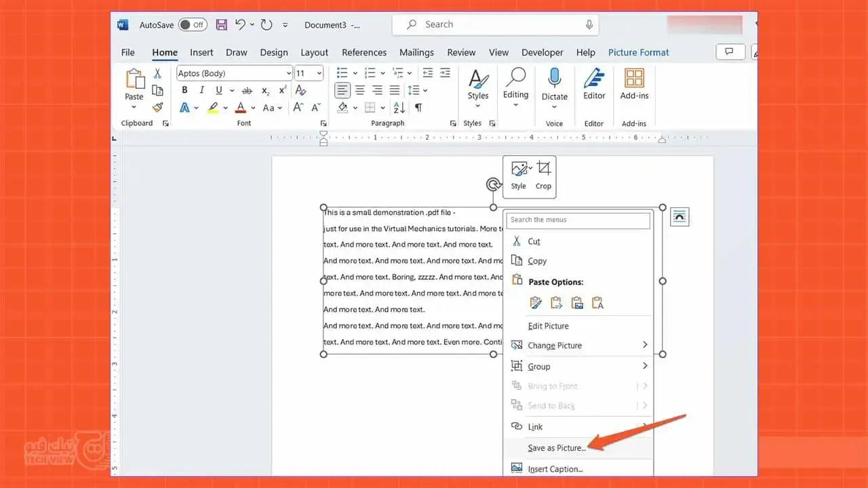The image size is (868, 488).
Task: Open the File menu
Action: tap(127, 52)
